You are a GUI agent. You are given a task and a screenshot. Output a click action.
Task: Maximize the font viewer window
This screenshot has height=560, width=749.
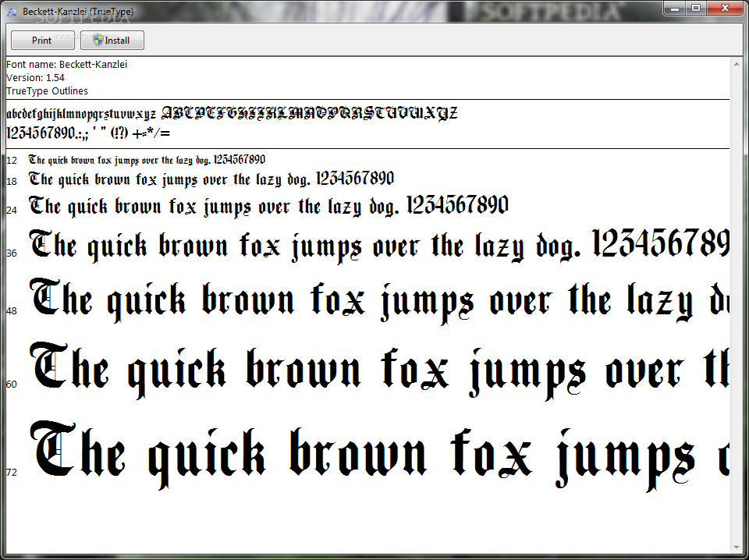click(x=696, y=8)
